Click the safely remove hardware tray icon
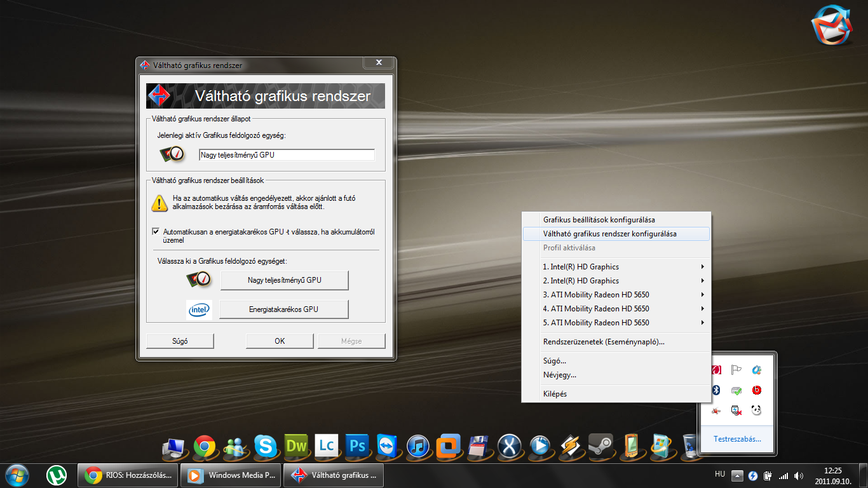This screenshot has height=488, width=868. [x=736, y=410]
